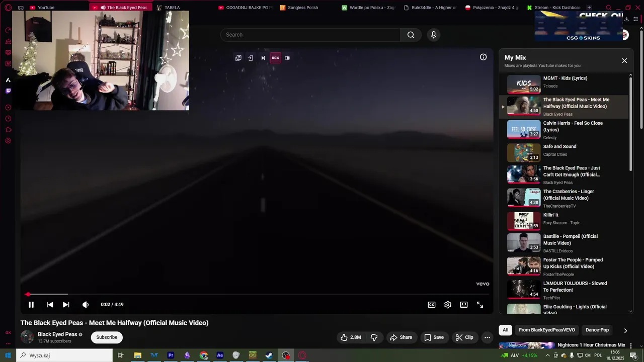Open the Windows Start menu
644x362 pixels.
8,355
